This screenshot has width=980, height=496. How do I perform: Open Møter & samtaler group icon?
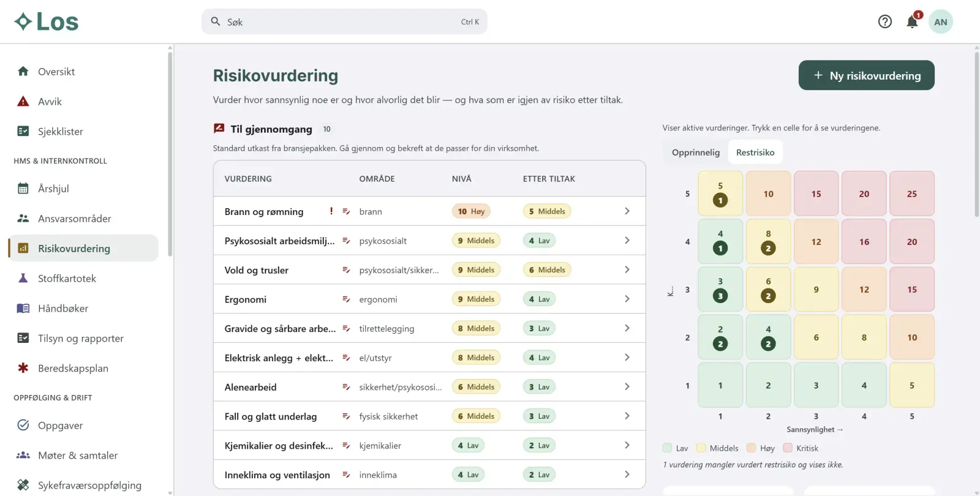pos(23,456)
